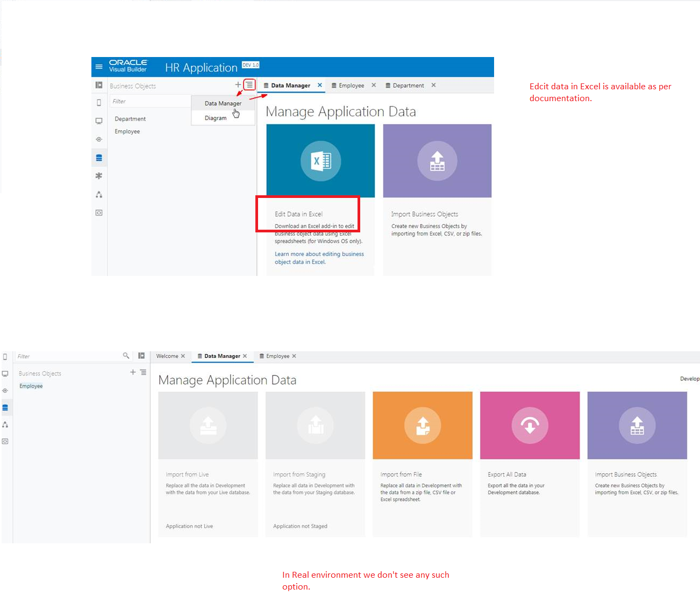Select Department in the upper Business Objects list

(x=130, y=119)
